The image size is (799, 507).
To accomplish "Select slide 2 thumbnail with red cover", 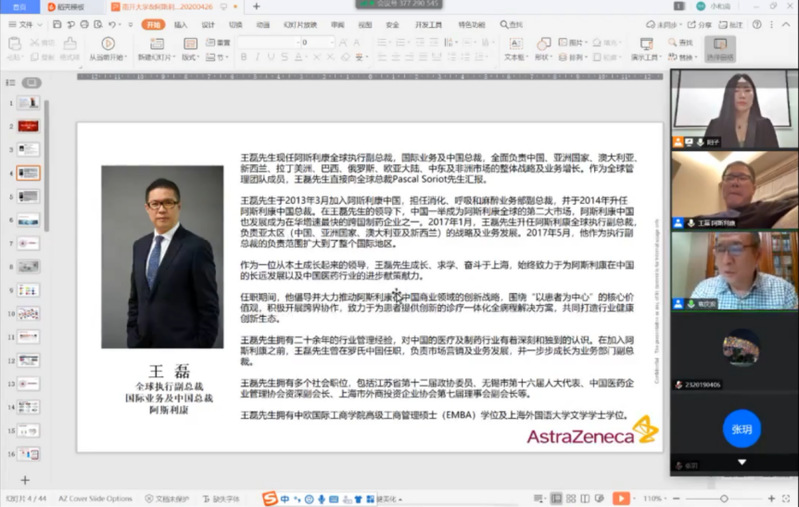I will coord(28,126).
